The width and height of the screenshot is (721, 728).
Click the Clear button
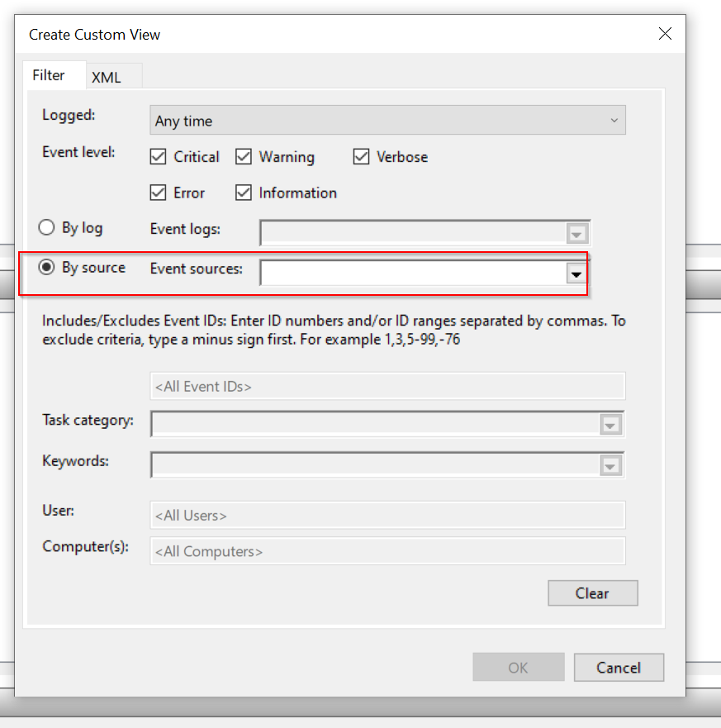(x=592, y=592)
